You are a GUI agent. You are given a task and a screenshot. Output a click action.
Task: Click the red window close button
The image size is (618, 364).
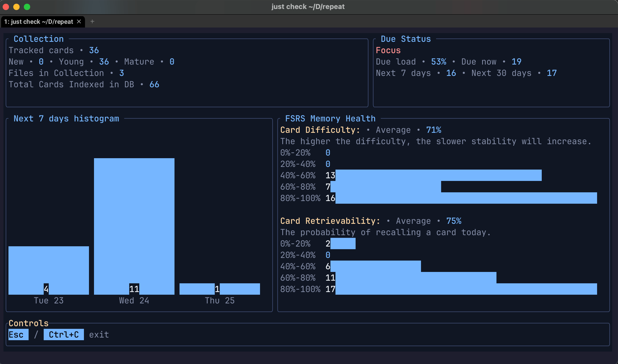[6, 7]
